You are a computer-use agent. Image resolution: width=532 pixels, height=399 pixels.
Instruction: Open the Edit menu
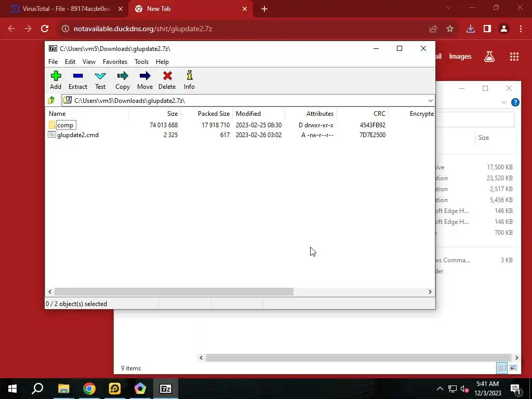click(x=70, y=62)
